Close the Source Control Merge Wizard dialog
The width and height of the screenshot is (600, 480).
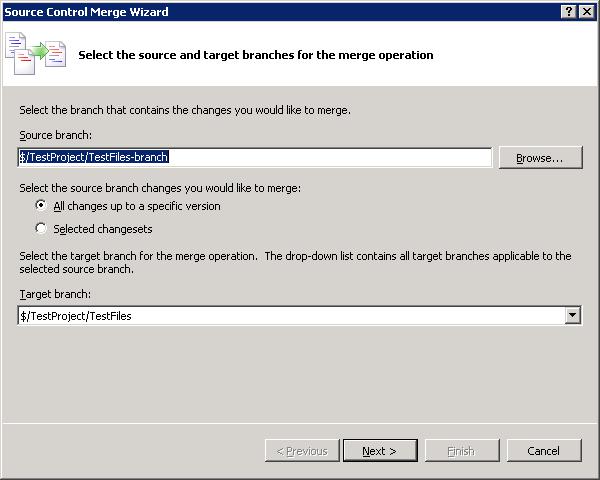point(586,12)
